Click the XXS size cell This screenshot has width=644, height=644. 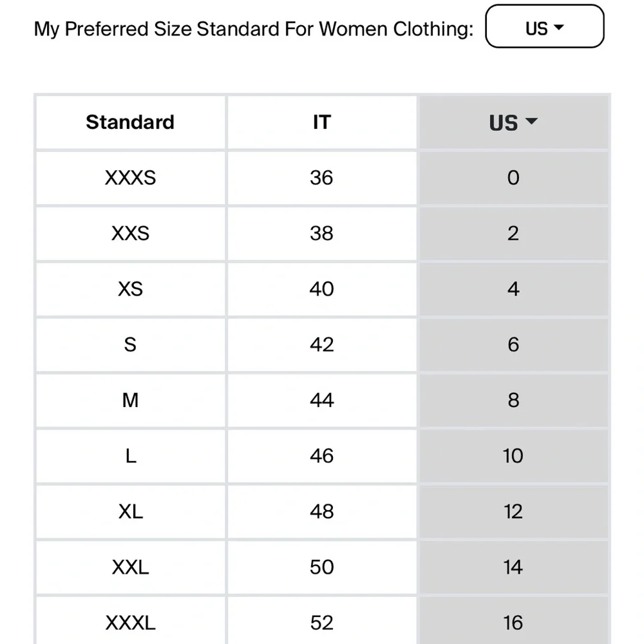click(130, 233)
